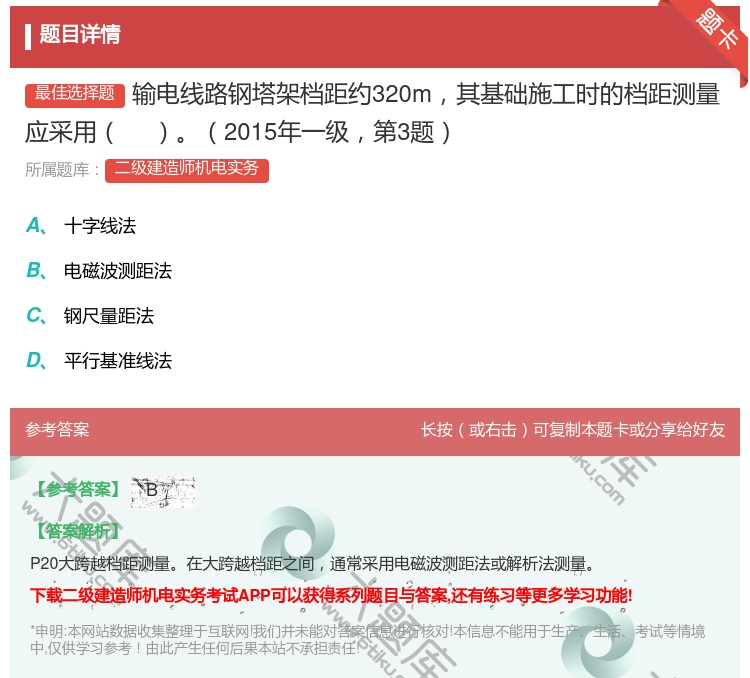Click the 长按（或右击）可复制本题卡 hint text

[x=573, y=430]
